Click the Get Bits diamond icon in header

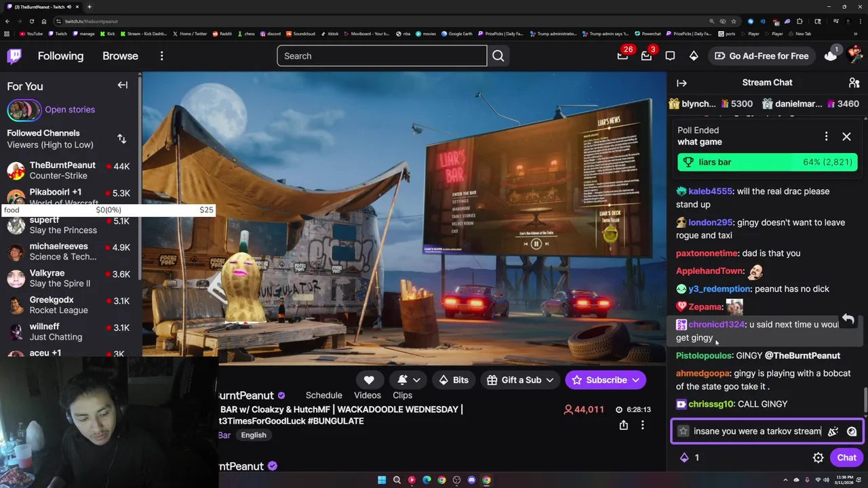pos(694,56)
